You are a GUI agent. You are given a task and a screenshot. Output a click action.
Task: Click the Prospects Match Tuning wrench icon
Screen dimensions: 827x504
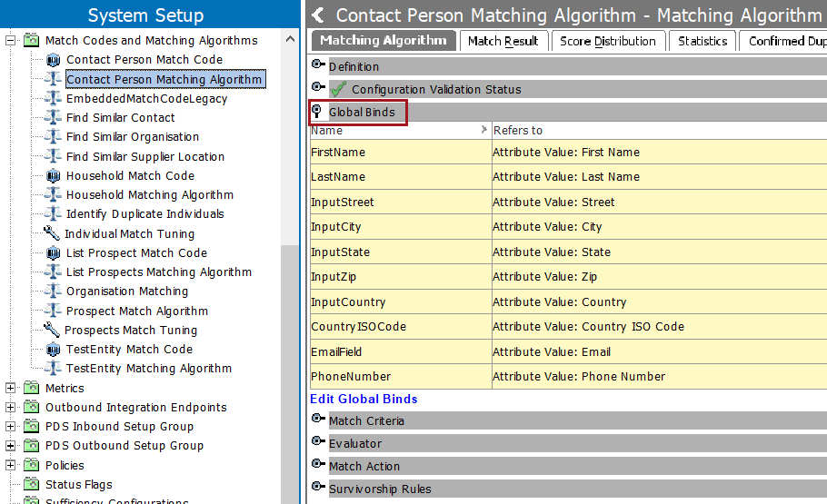click(52, 330)
